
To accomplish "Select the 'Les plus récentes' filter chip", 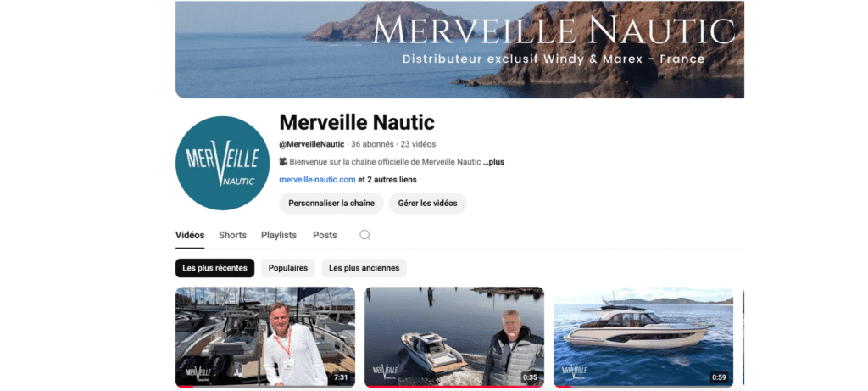I will click(214, 268).
